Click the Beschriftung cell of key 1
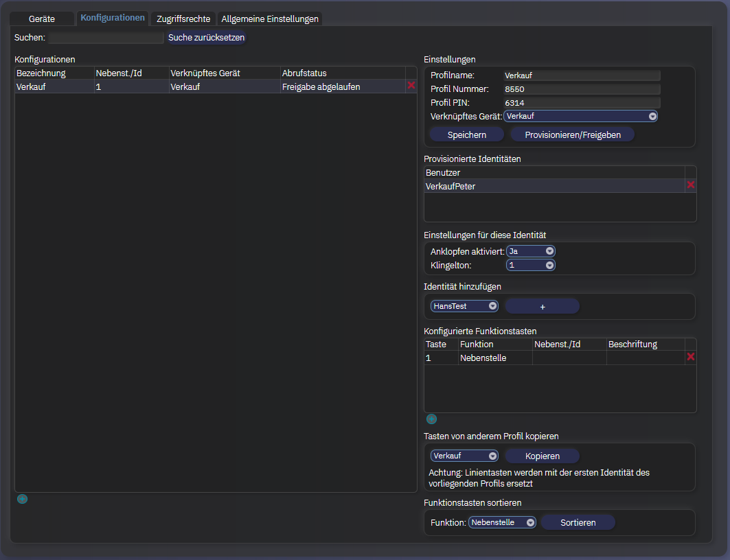 [646, 358]
